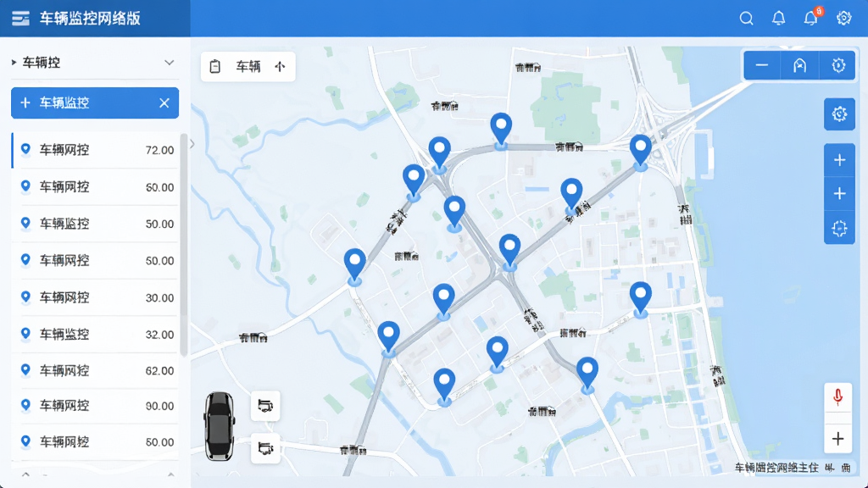Close the 车辆监控 tab with its X
Image resolution: width=868 pixels, height=488 pixels.
(164, 103)
